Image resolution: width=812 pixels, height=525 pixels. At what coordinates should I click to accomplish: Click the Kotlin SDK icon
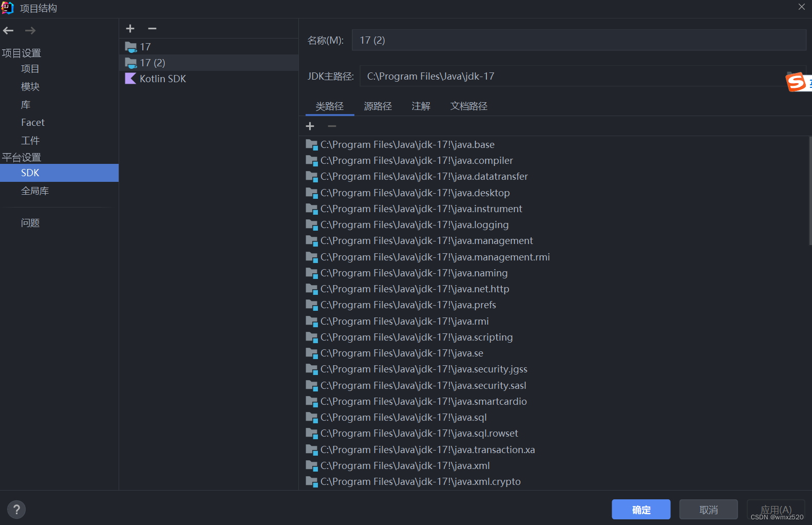tap(130, 79)
